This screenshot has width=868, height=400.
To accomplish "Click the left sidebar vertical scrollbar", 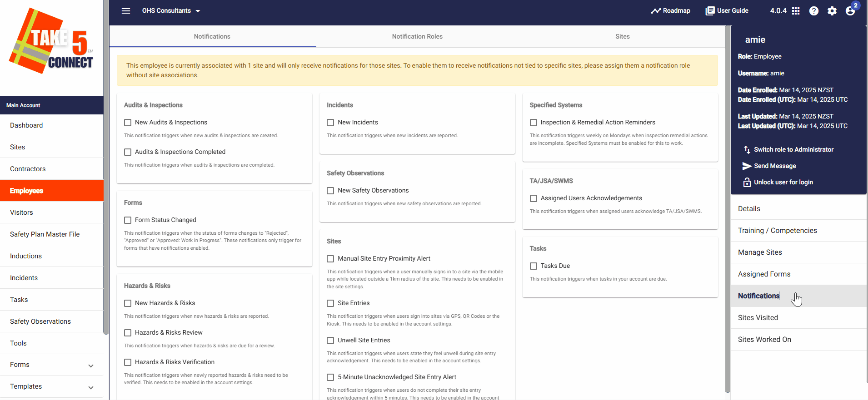I will [106, 167].
